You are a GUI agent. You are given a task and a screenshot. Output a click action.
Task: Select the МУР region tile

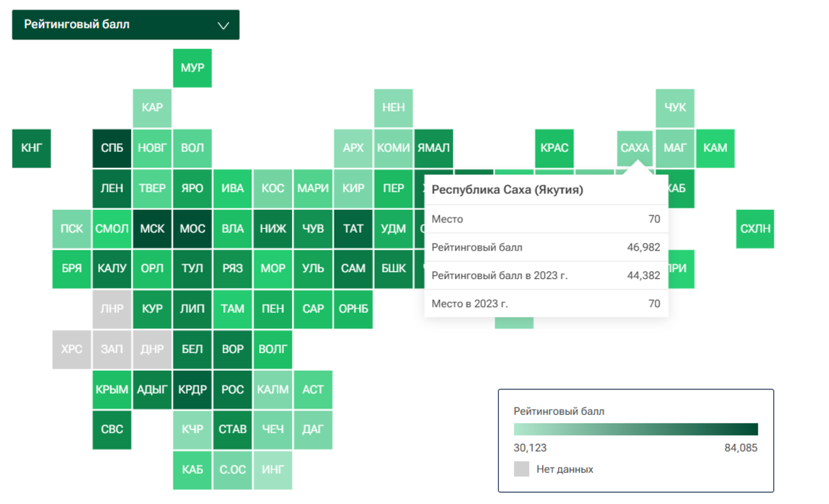pos(192,68)
